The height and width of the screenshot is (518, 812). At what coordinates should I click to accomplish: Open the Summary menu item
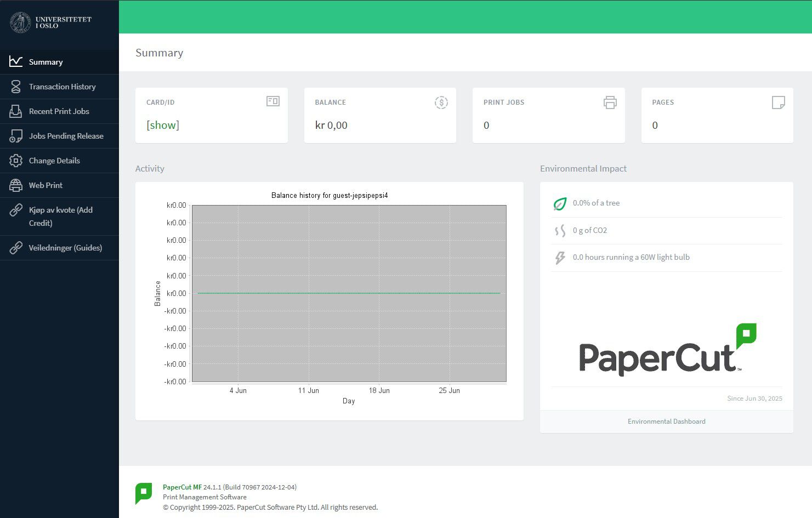tap(59, 62)
